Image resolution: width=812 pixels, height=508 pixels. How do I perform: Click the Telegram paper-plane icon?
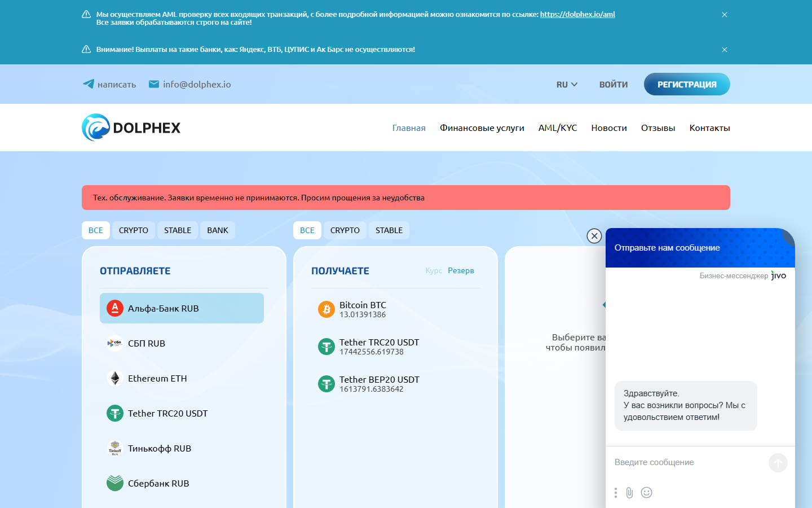(x=89, y=84)
